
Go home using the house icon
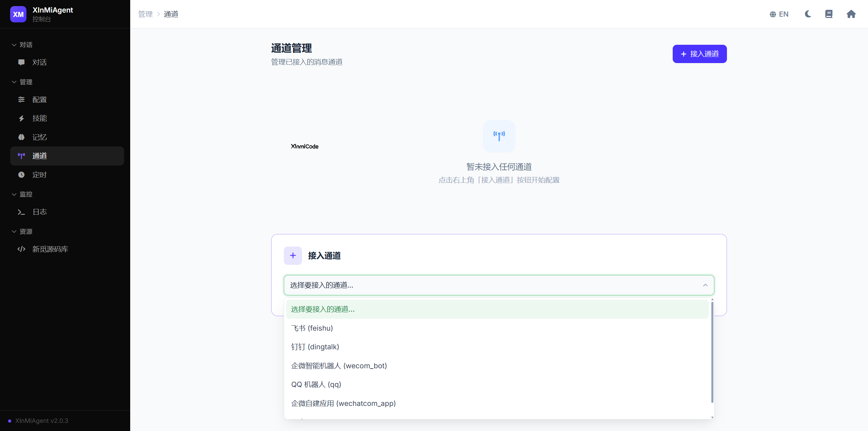(851, 14)
